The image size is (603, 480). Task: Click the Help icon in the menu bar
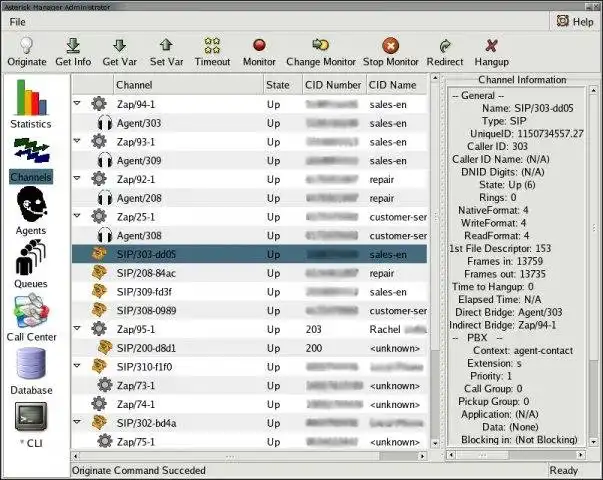tap(563, 21)
